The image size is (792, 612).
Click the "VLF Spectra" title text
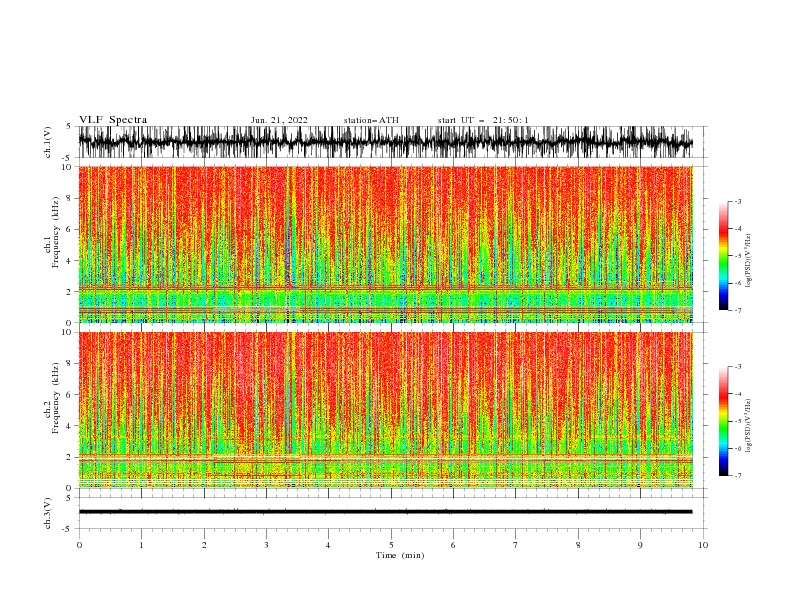(x=113, y=120)
